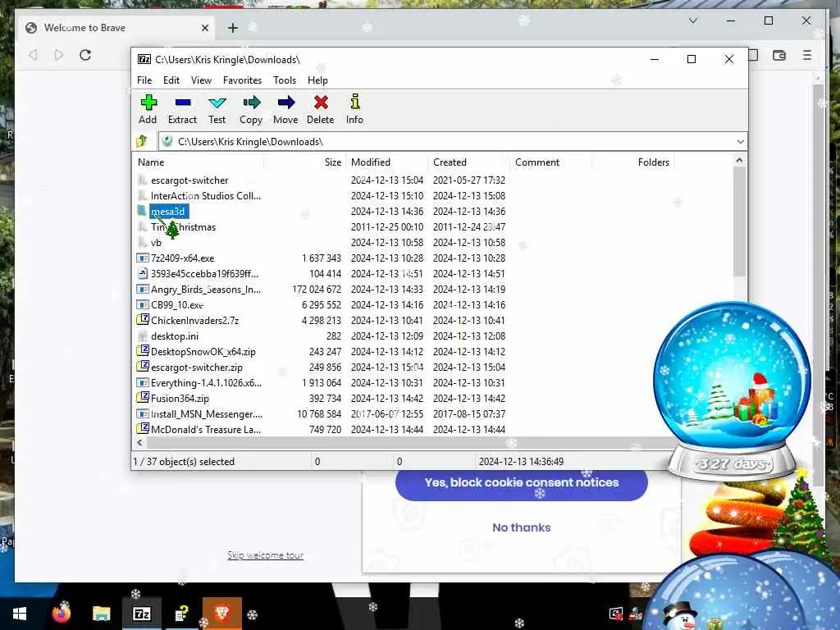Viewport: 840px width, 630px height.
Task: Select the mesa3d folder
Action: (168, 212)
